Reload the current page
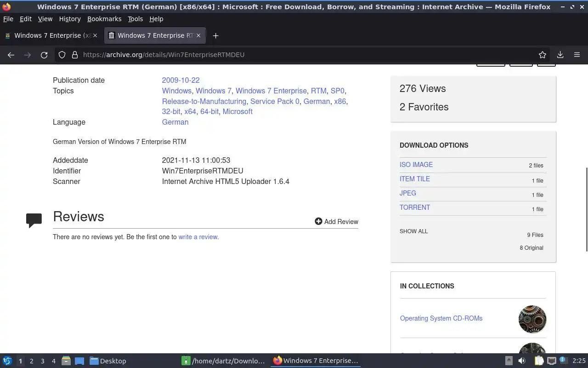 click(x=44, y=55)
